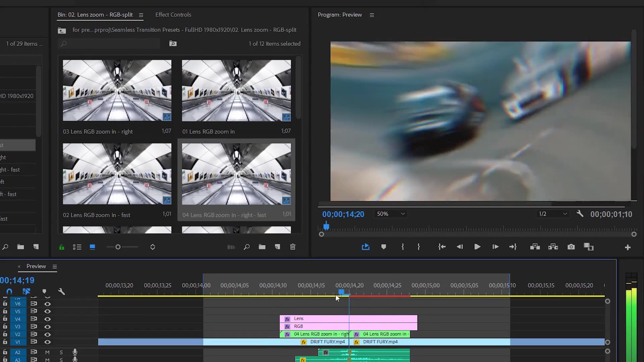Open sort icons menu in bin
The height and width of the screenshot is (362, 644).
tap(153, 247)
